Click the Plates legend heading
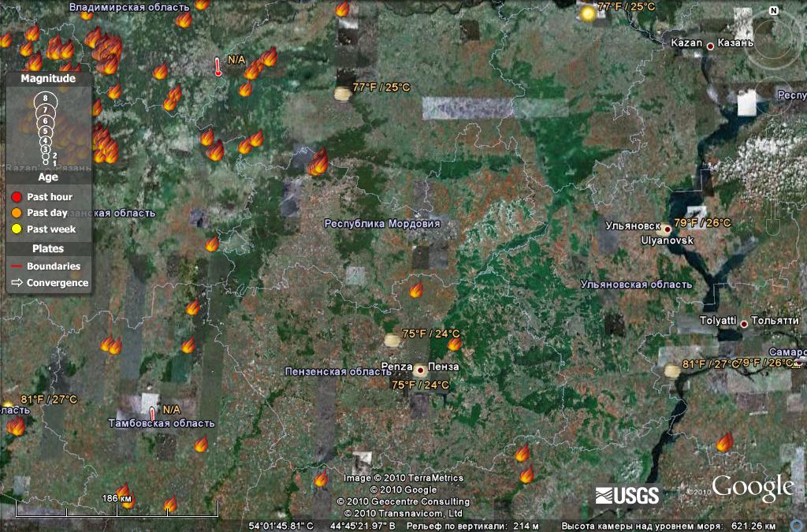 coord(48,248)
